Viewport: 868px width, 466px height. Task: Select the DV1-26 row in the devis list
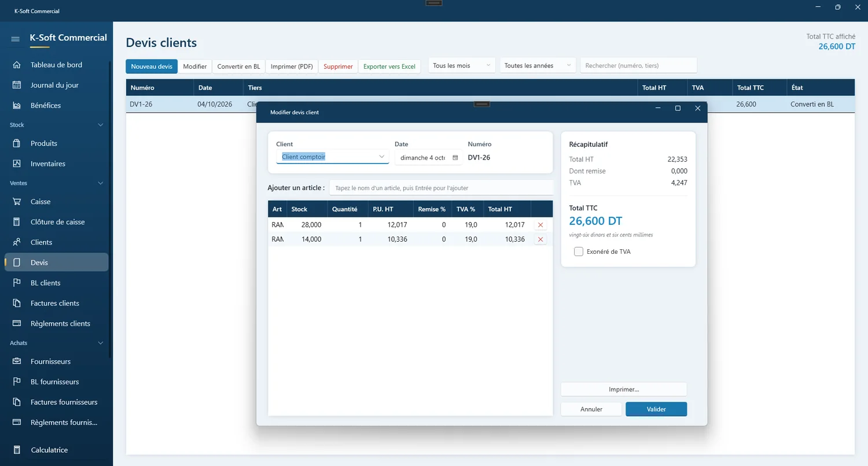click(x=490, y=105)
